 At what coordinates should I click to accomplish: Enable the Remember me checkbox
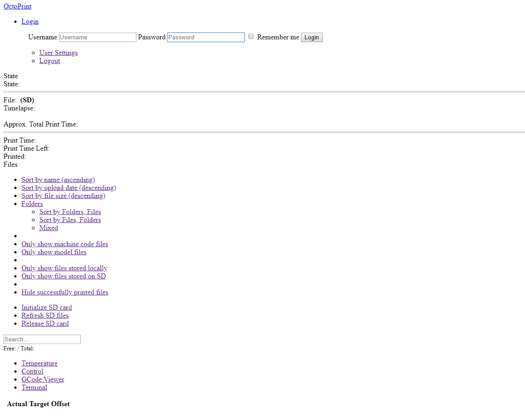(x=251, y=37)
